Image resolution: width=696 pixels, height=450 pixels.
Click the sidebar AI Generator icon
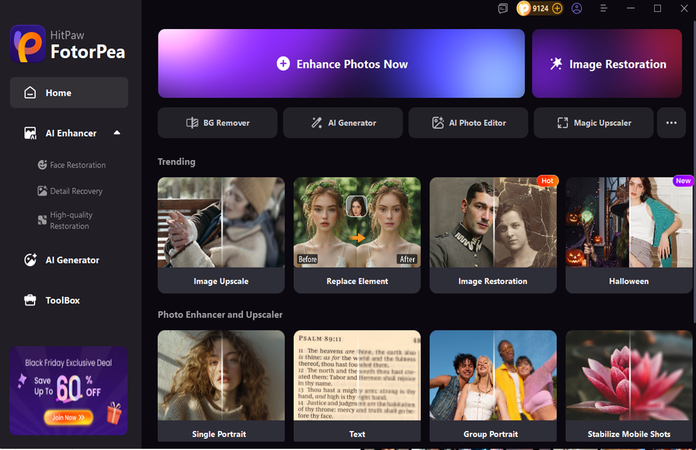tap(30, 260)
